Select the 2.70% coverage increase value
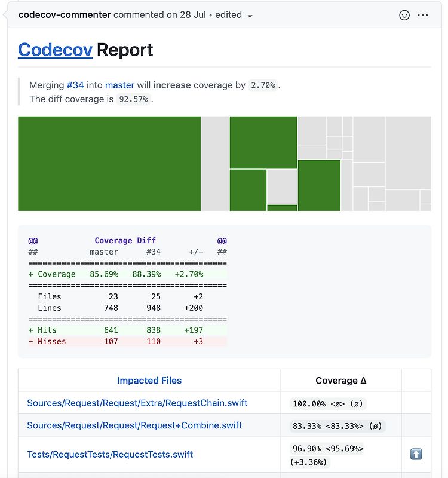The image size is (448, 478). (263, 85)
